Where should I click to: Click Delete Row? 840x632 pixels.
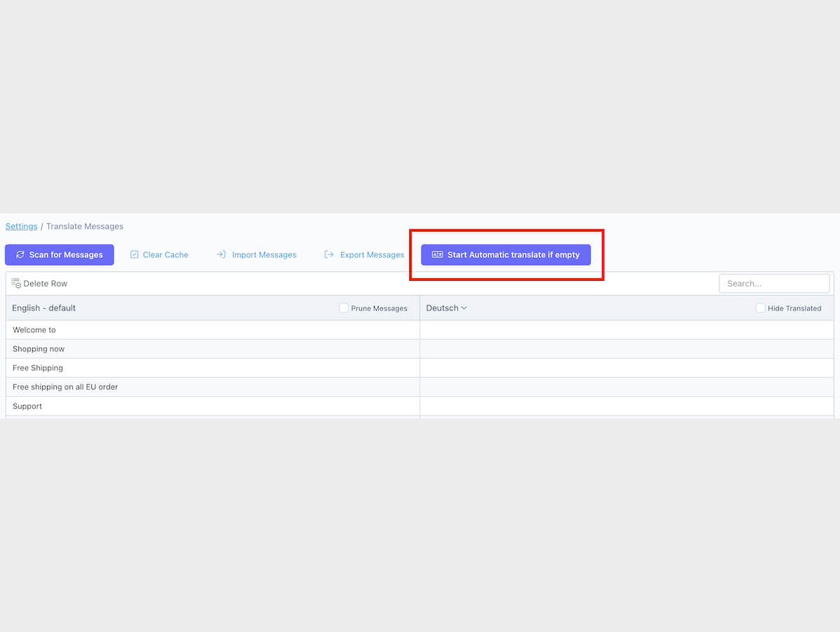pyautogui.click(x=39, y=284)
